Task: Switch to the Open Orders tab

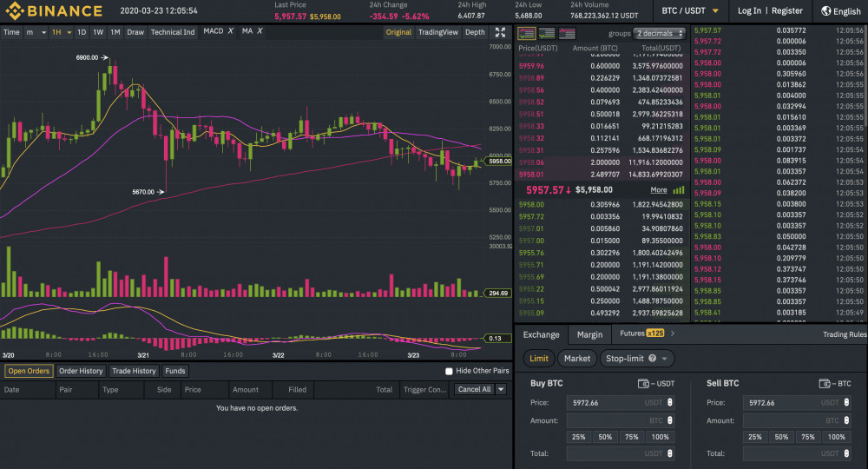Action: click(29, 371)
